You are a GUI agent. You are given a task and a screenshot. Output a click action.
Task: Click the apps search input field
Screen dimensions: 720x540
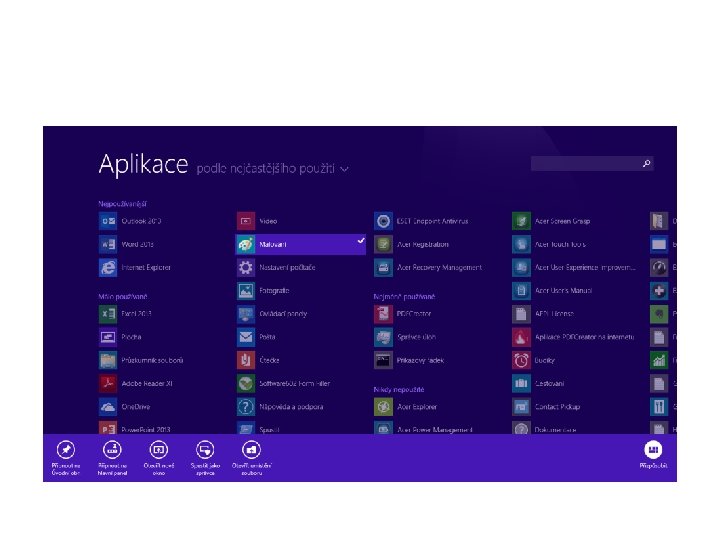(592, 163)
